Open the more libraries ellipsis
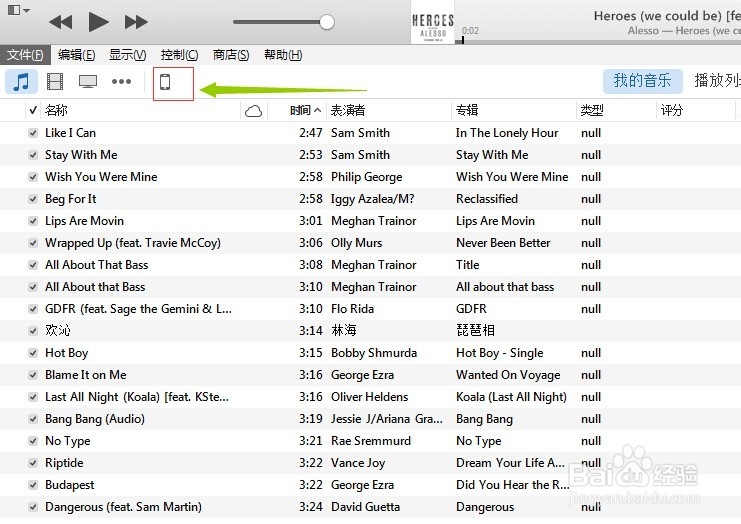Viewport: 741px width, 524px height. (121, 82)
